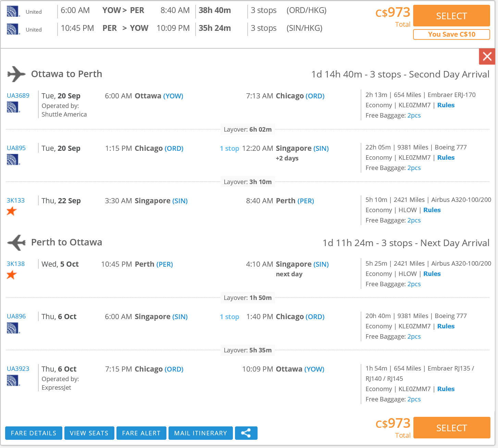Click the View Seats button
This screenshot has height=448, width=498.
[x=89, y=433]
